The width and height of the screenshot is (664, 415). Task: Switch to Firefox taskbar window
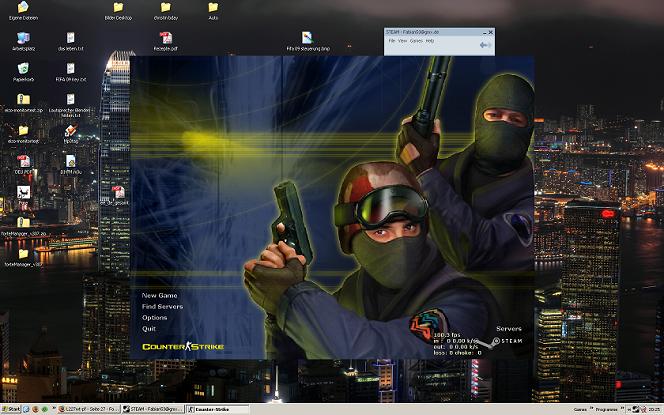(88, 409)
